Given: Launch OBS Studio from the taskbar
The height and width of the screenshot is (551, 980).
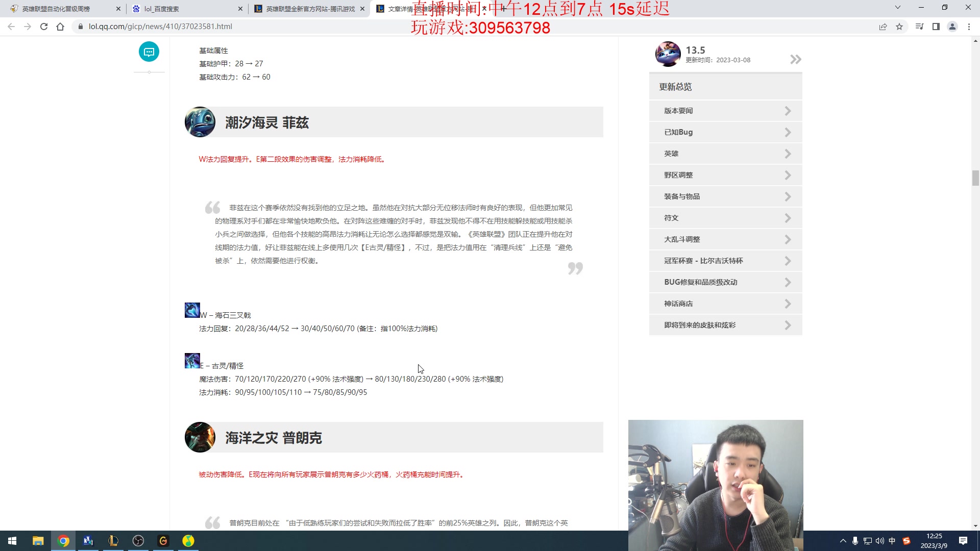Looking at the screenshot, I should coord(138,540).
